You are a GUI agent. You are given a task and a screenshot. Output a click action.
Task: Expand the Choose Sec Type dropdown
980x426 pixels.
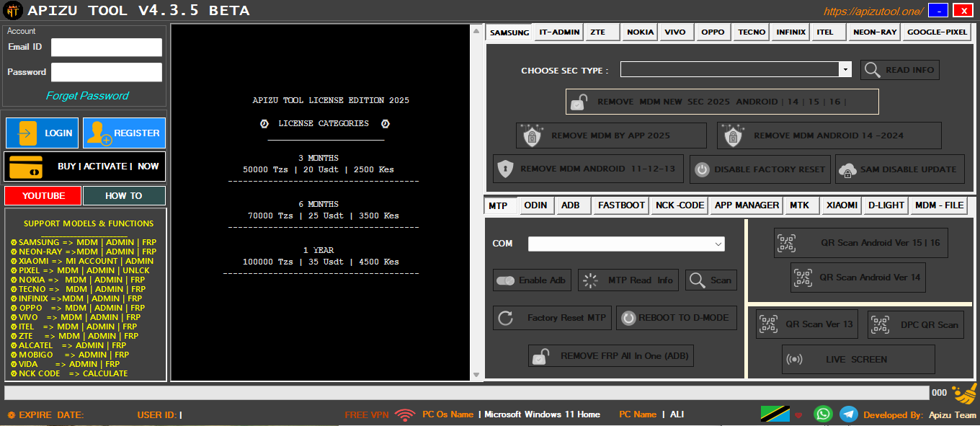845,70
